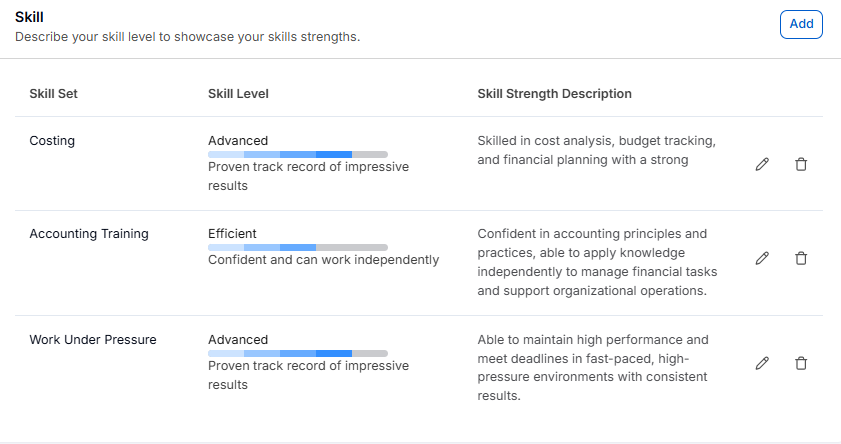The image size is (841, 444).
Task: Delete the Work Under Pressure skill
Action: pos(801,363)
